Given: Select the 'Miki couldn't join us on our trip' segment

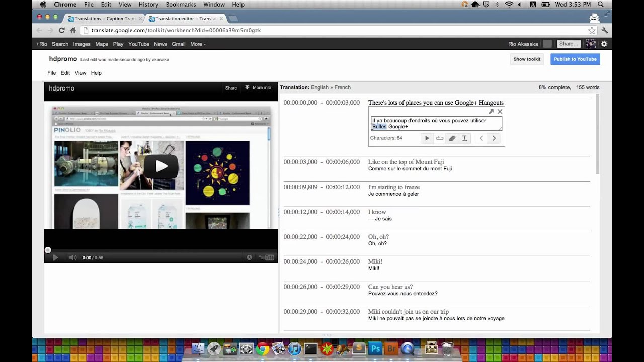Looking at the screenshot, I should click(x=409, y=312).
